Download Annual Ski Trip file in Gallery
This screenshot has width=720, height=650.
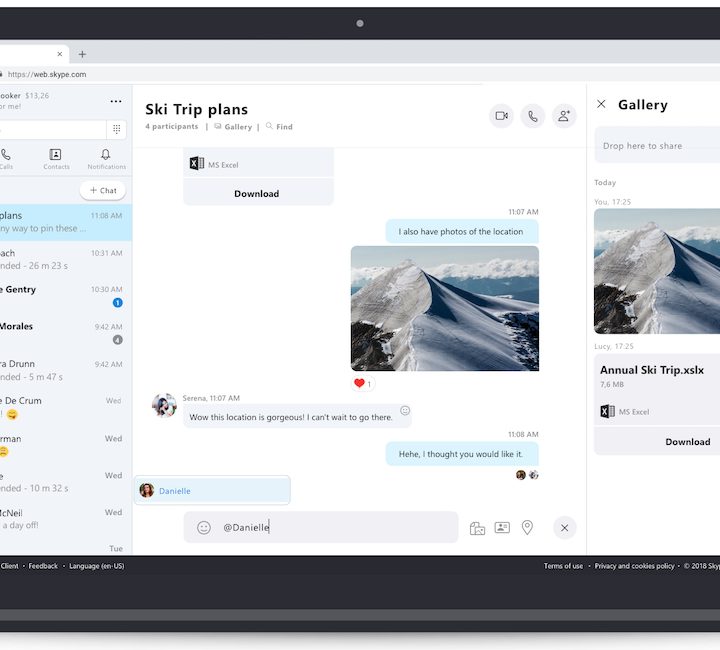(687, 442)
